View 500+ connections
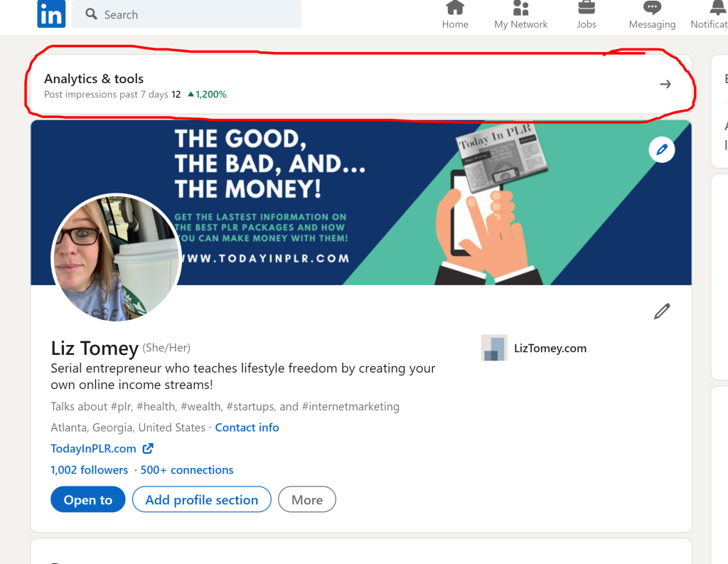 (x=187, y=469)
